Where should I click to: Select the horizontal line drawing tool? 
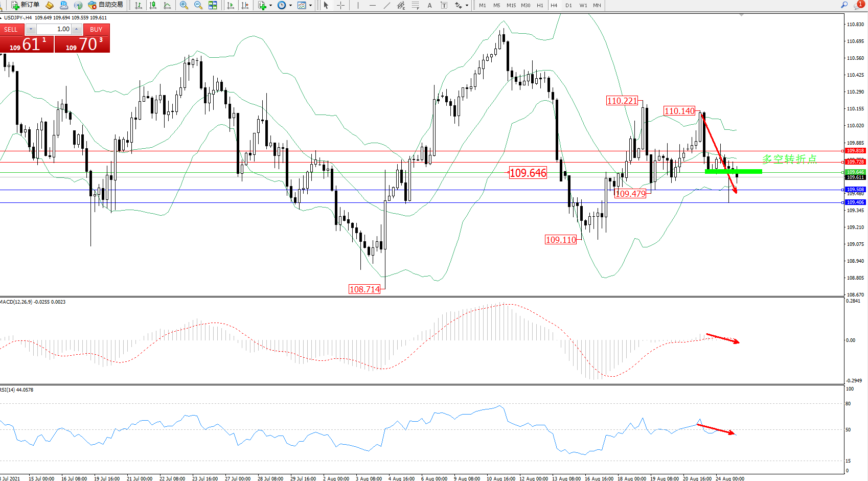pos(372,5)
